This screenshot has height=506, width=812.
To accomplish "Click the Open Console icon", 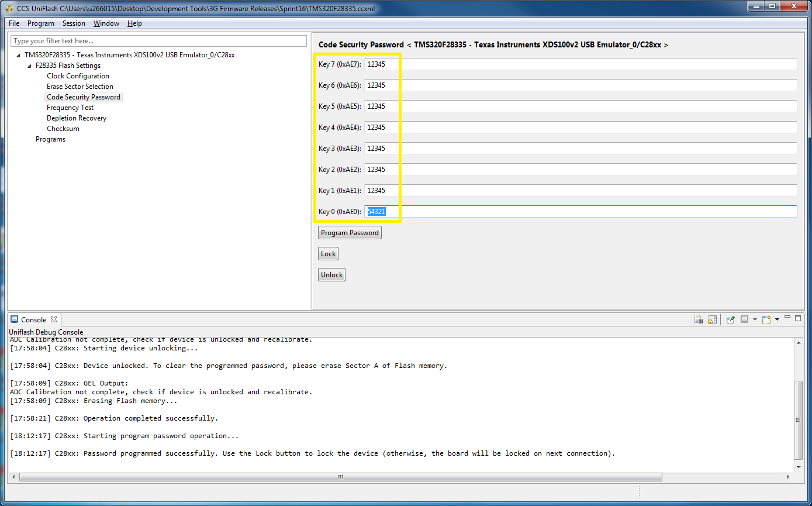I will click(766, 319).
